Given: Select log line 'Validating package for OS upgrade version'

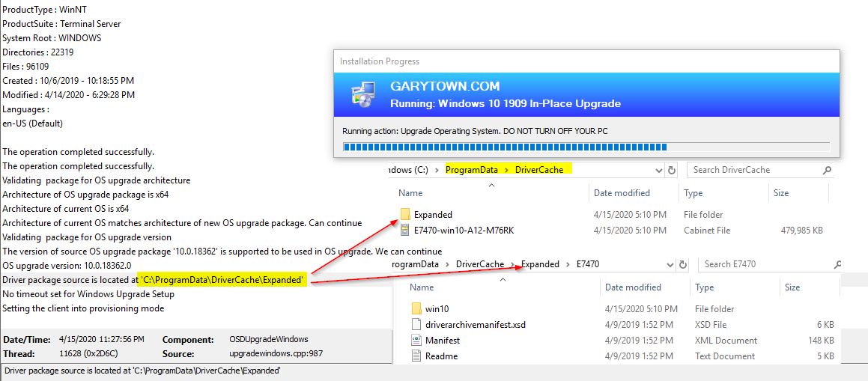Looking at the screenshot, I should 87,237.
